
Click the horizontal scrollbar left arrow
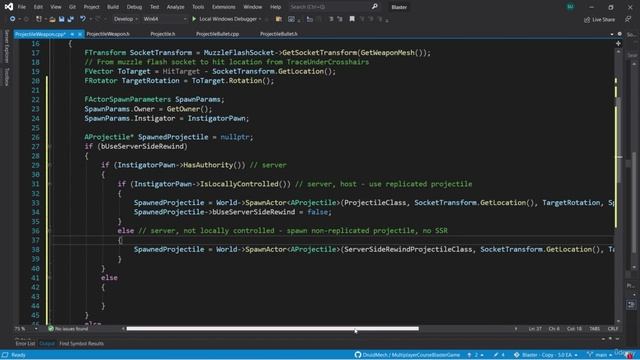point(123,329)
